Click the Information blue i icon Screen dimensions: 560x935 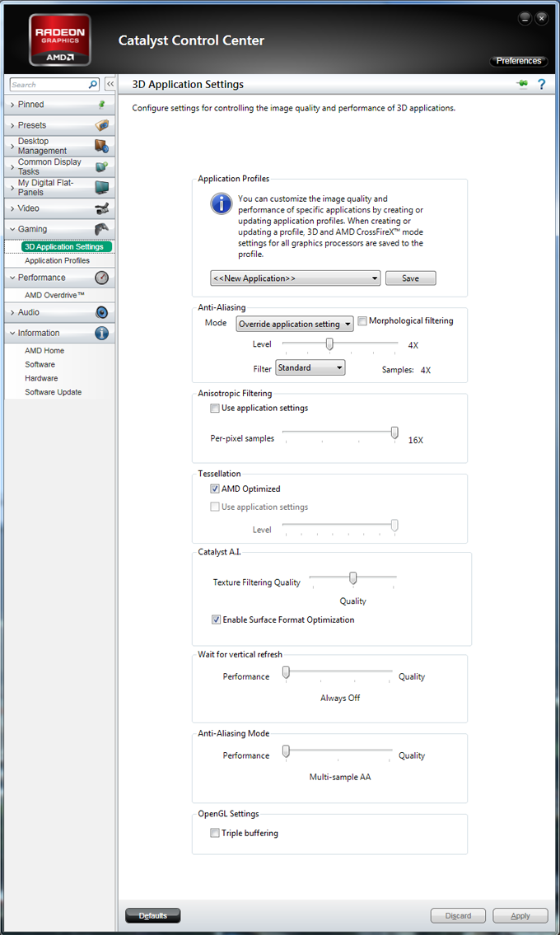click(x=102, y=334)
